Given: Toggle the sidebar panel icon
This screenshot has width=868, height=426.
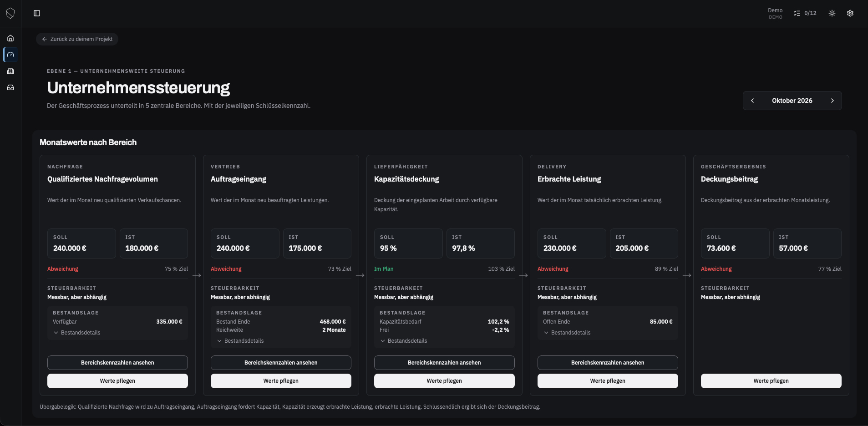Looking at the screenshot, I should [37, 13].
